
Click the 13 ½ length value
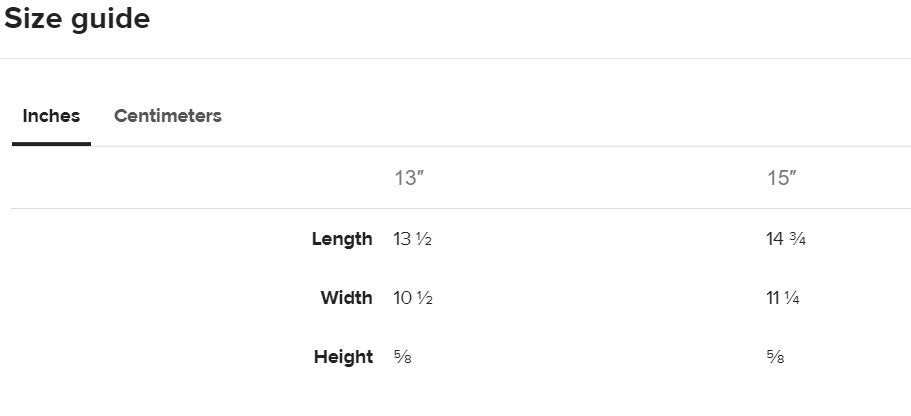point(412,239)
